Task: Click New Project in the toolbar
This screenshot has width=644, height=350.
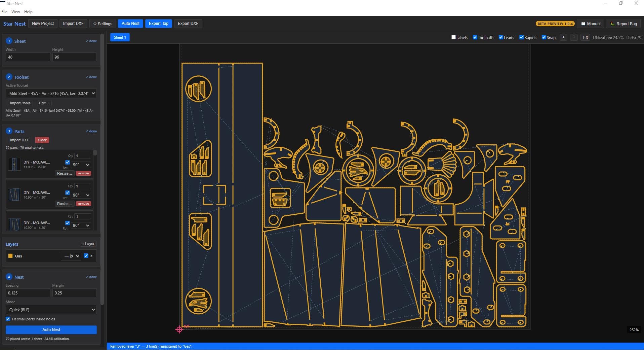Action: click(x=43, y=24)
